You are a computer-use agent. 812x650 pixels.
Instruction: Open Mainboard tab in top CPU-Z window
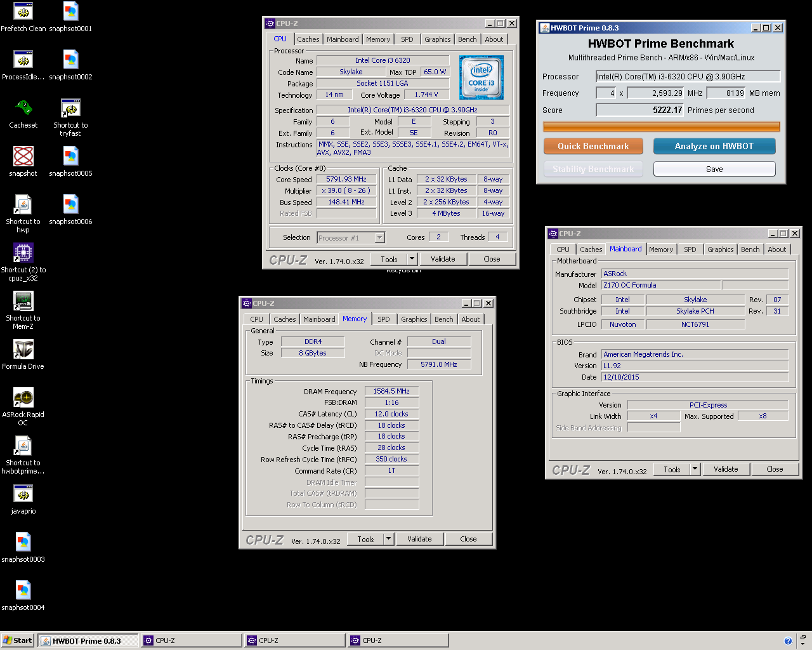click(343, 39)
